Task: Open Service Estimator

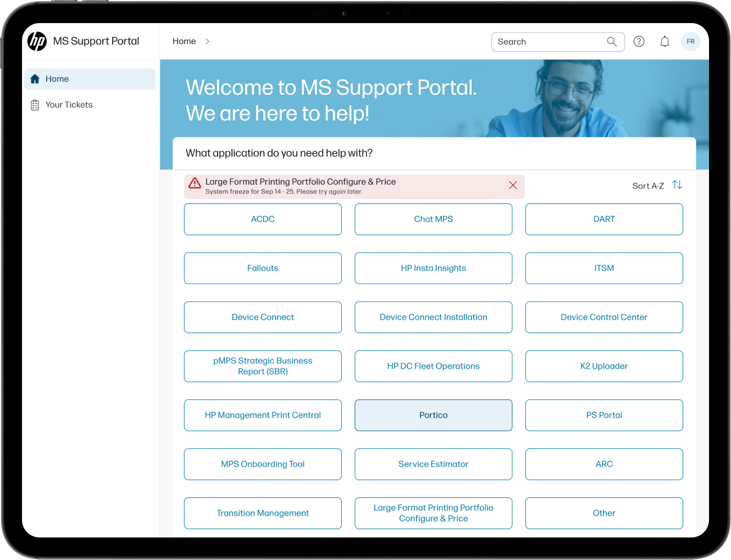Action: click(x=434, y=464)
